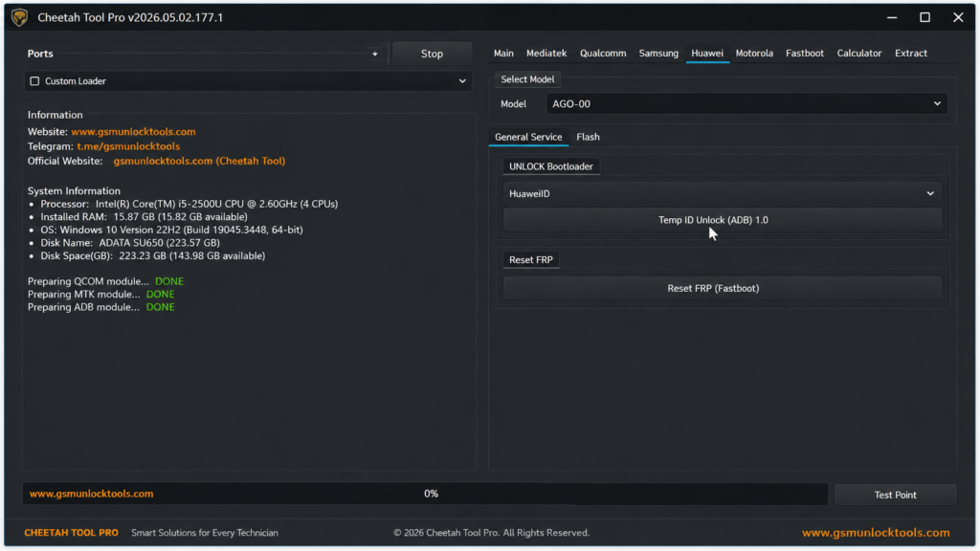
Task: Click the 0% progress bar
Action: pos(425,494)
